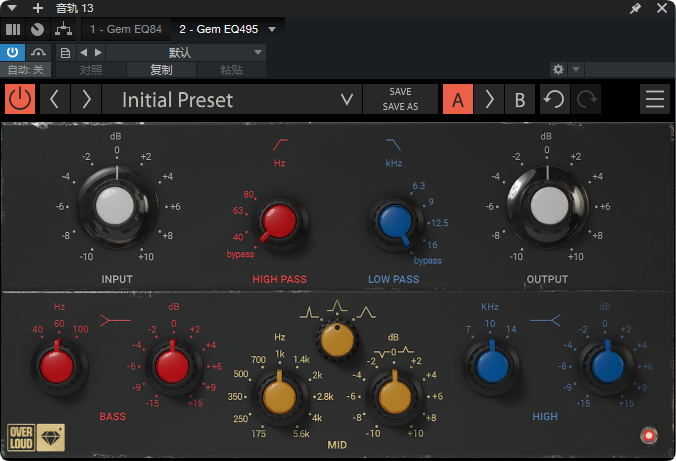Click the red HIGH PASS knob
Screen dimensions: 676x461
[x=280, y=223]
